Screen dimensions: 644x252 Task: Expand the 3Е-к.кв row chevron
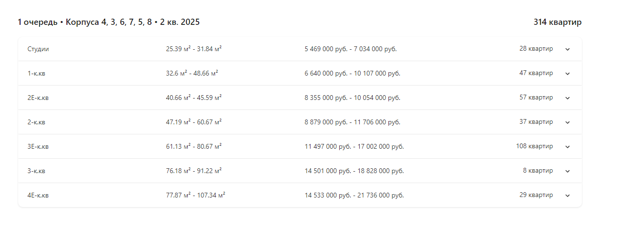[568, 147]
